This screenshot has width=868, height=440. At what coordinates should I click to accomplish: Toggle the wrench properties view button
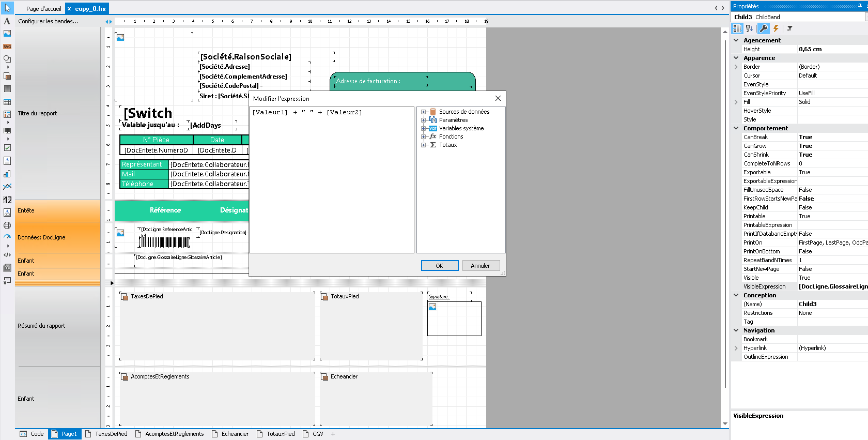[763, 28]
